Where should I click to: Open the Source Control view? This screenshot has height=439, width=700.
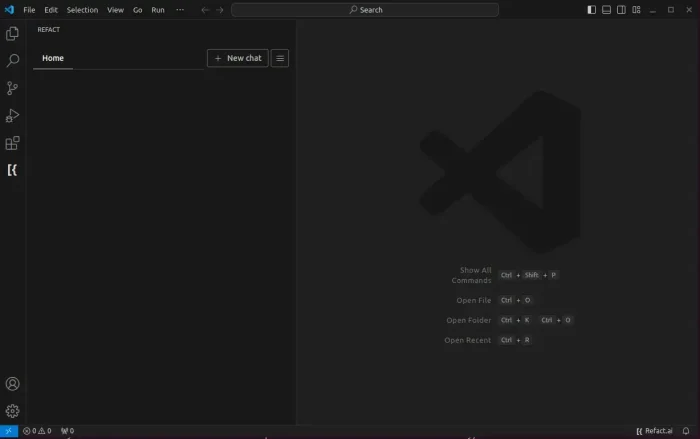coord(12,88)
